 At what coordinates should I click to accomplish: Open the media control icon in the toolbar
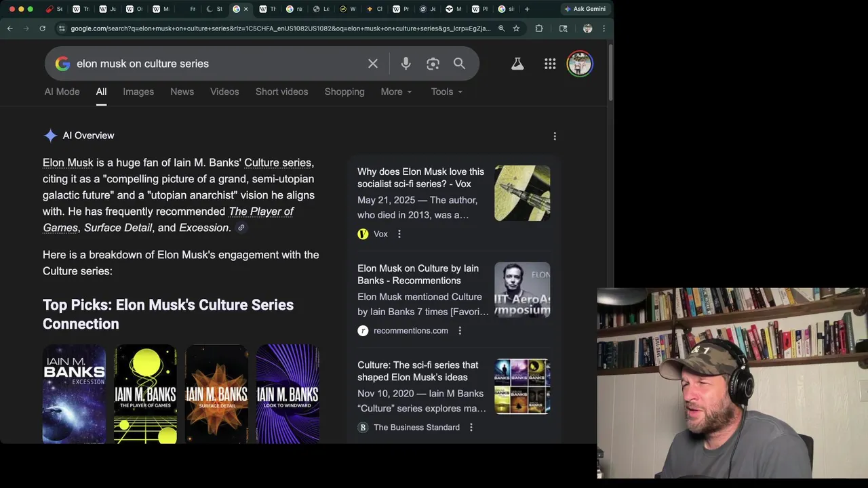tap(563, 28)
